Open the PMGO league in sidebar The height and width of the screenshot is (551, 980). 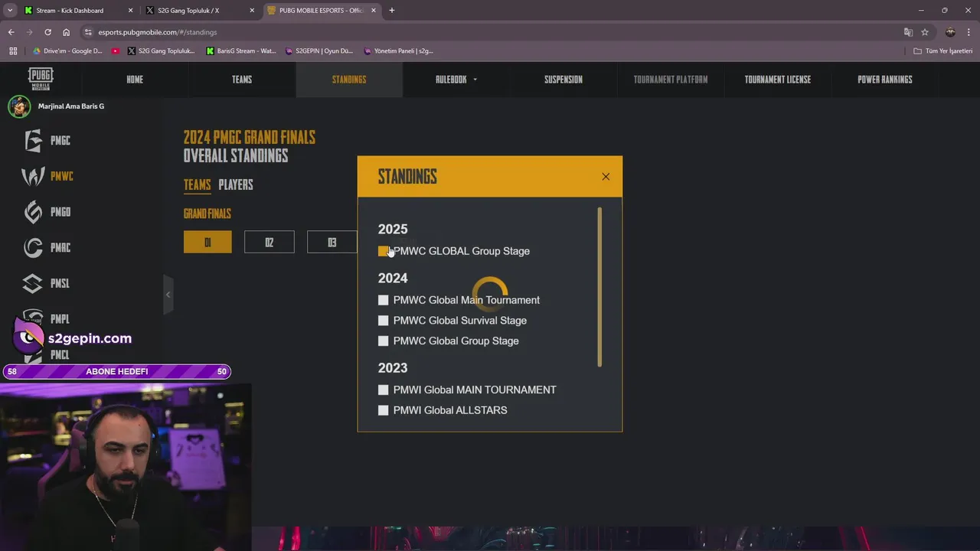click(x=47, y=212)
